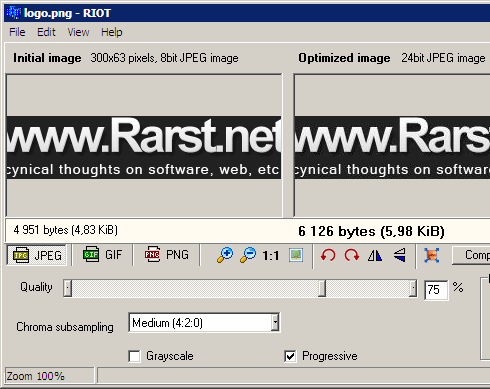Flip image horizontally
This screenshot has width=490, height=389.
(375, 256)
